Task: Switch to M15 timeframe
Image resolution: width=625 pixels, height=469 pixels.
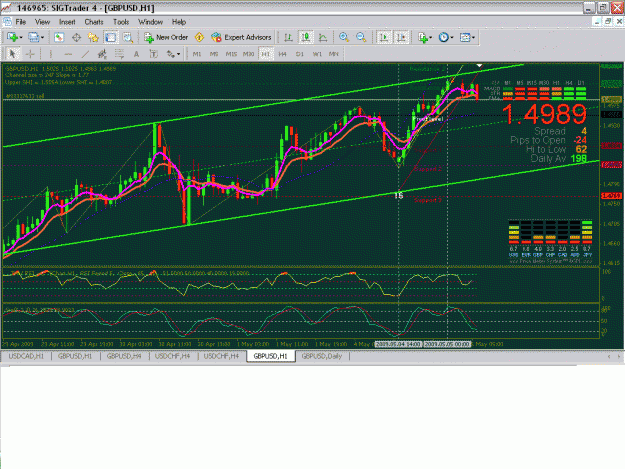Action: (231, 54)
